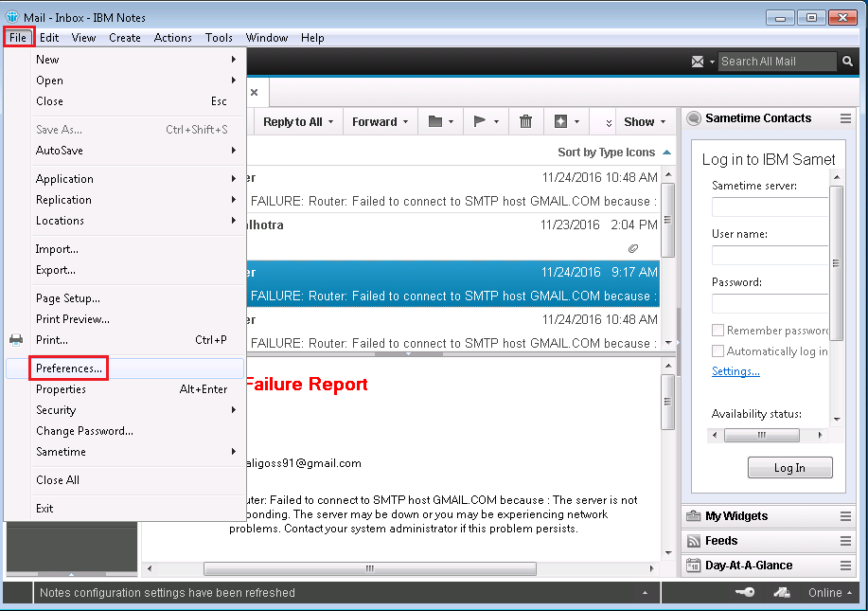
Task: Click the flag follow-up icon
Action: click(x=479, y=121)
